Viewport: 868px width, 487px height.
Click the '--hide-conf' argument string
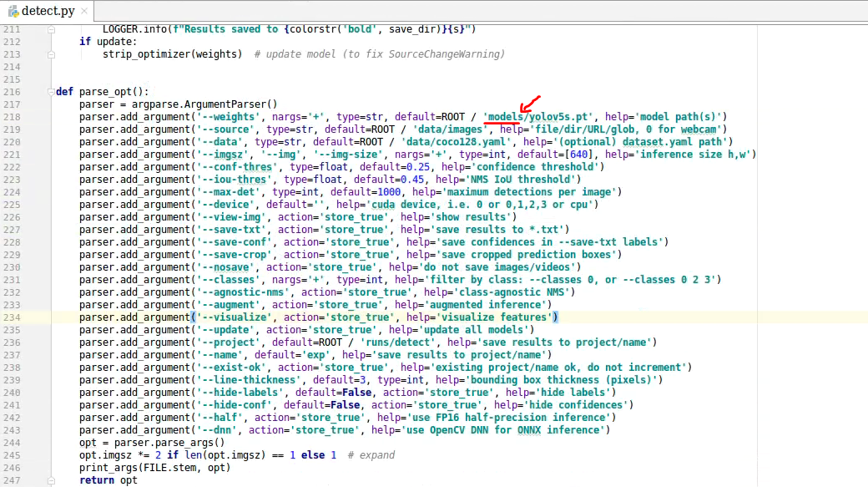[x=235, y=405]
